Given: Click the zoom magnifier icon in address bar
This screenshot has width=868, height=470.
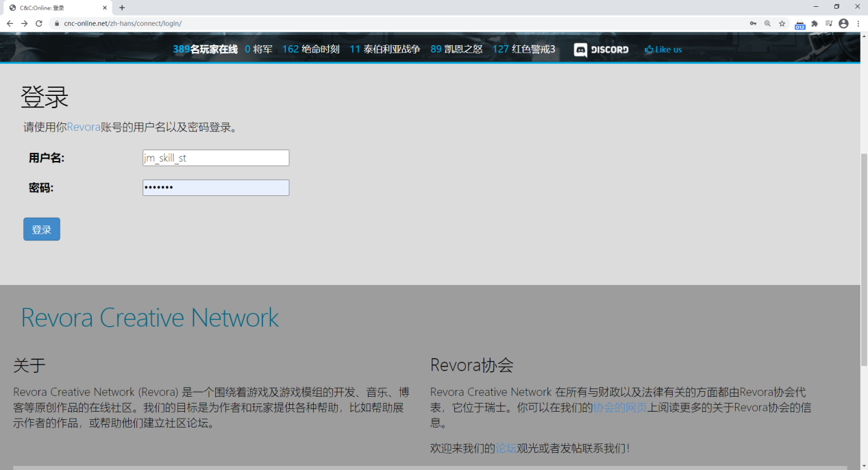Looking at the screenshot, I should pyautogui.click(x=767, y=23).
